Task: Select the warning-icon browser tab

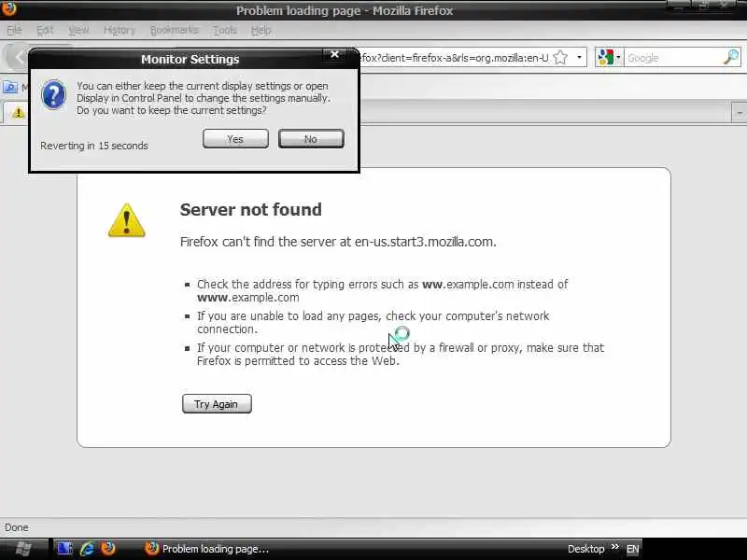Action: [x=18, y=113]
